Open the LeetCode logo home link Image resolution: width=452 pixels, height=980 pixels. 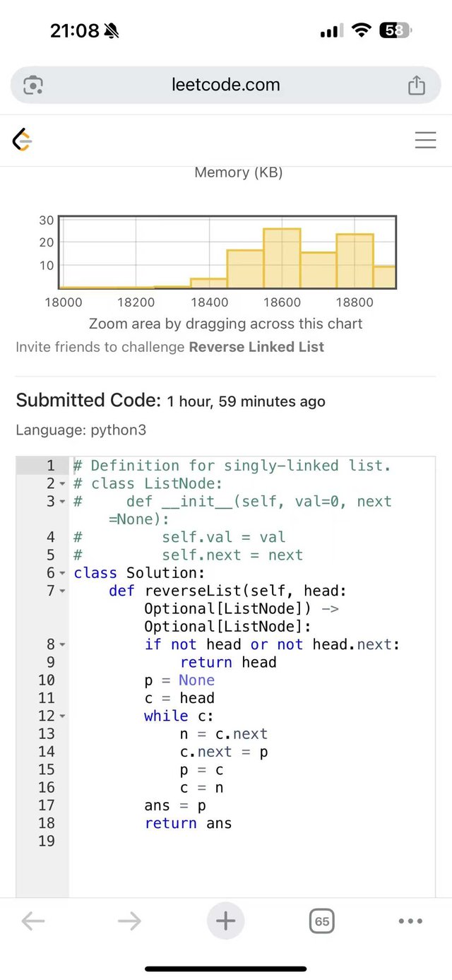23,140
